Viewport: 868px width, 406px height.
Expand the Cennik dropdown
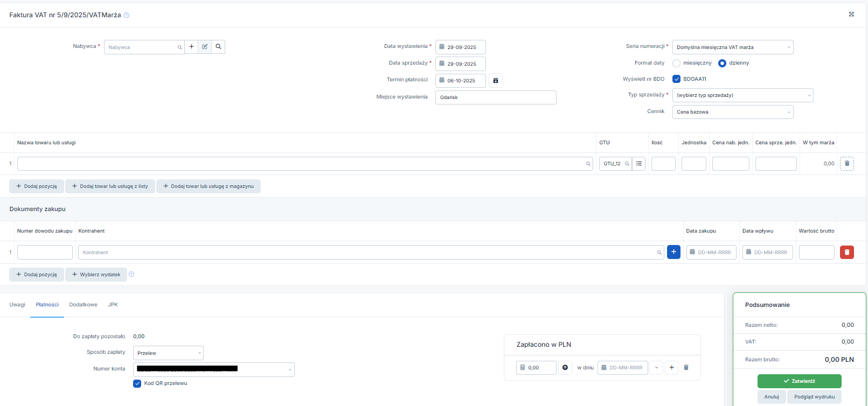[x=732, y=112]
